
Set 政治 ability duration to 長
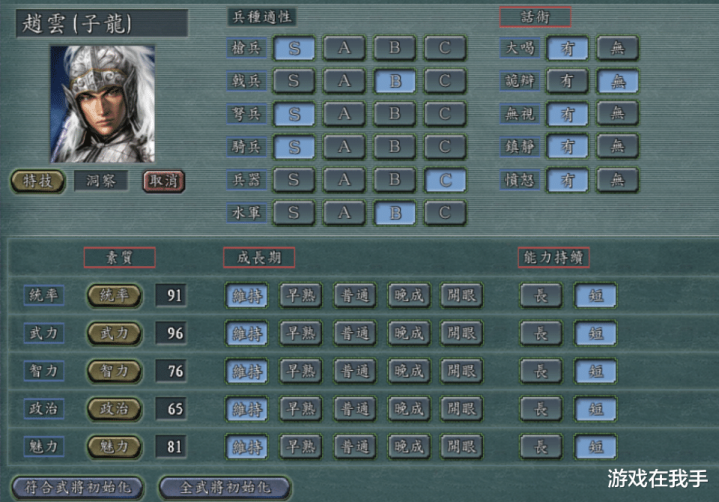pyautogui.click(x=541, y=409)
